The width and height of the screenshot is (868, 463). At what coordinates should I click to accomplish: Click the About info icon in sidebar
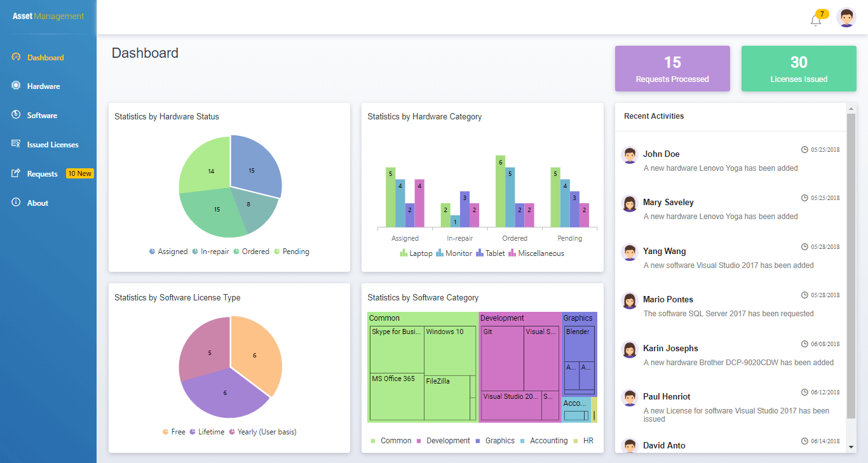17,203
